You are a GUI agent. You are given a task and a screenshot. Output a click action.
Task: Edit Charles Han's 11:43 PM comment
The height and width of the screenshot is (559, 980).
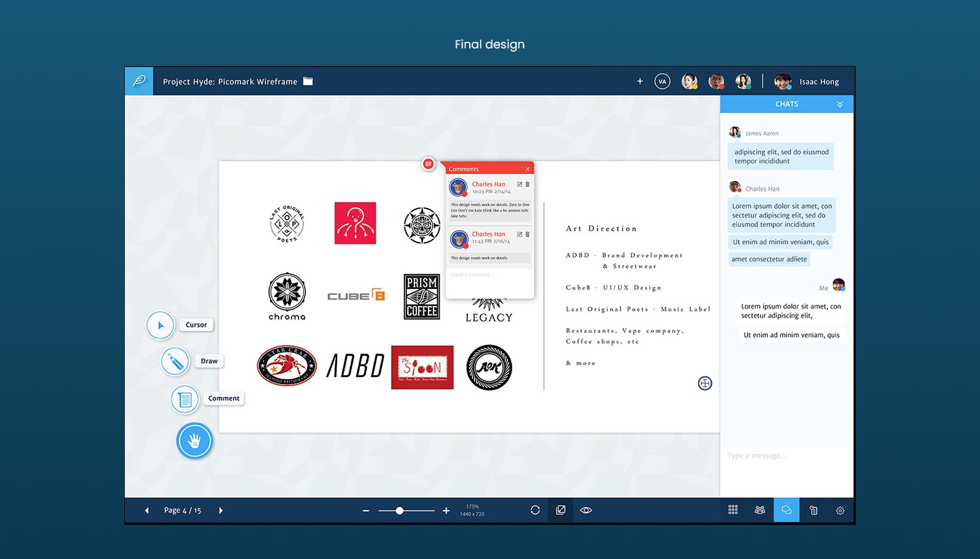point(520,234)
